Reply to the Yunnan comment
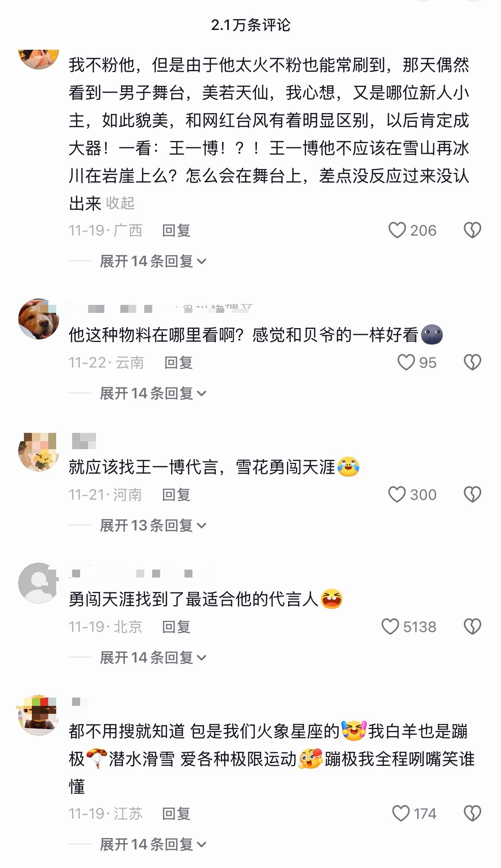Image resolution: width=501 pixels, height=868 pixels. [178, 363]
